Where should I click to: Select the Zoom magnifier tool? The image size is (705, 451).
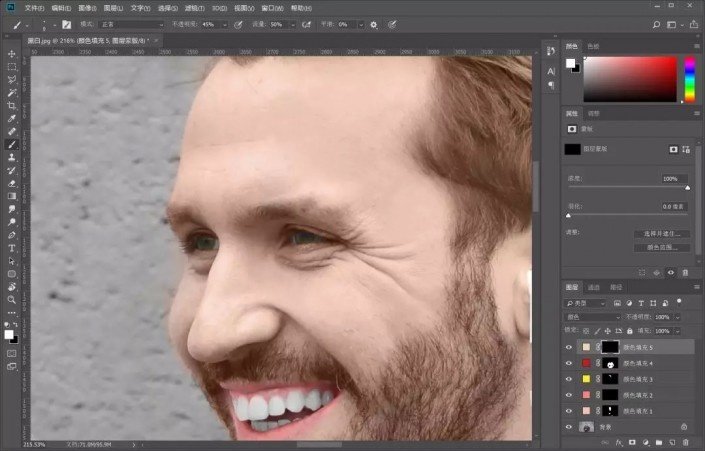pyautogui.click(x=12, y=299)
